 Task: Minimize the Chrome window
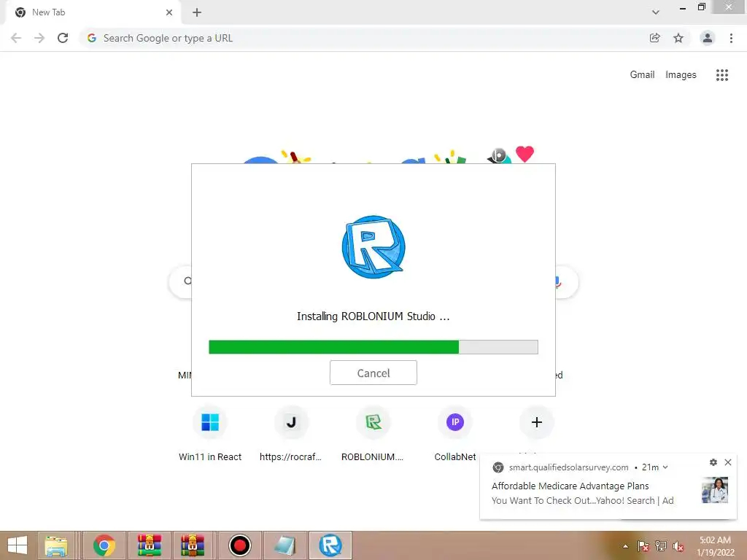(682, 9)
